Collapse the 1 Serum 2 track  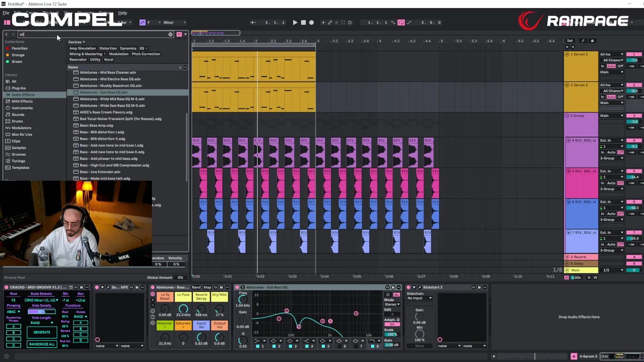point(568,54)
